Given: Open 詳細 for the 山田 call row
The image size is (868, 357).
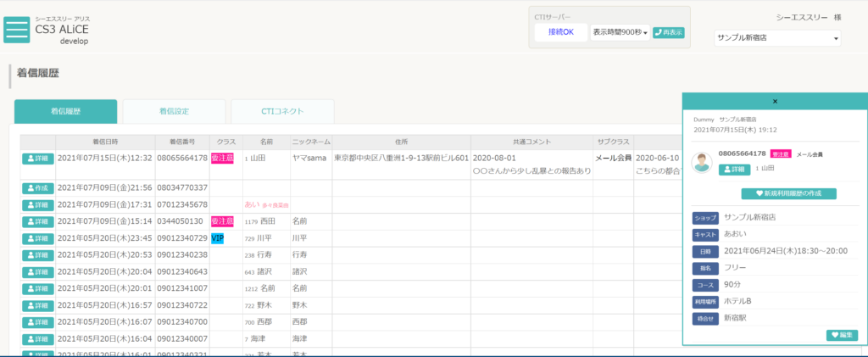Looking at the screenshot, I should 38,159.
